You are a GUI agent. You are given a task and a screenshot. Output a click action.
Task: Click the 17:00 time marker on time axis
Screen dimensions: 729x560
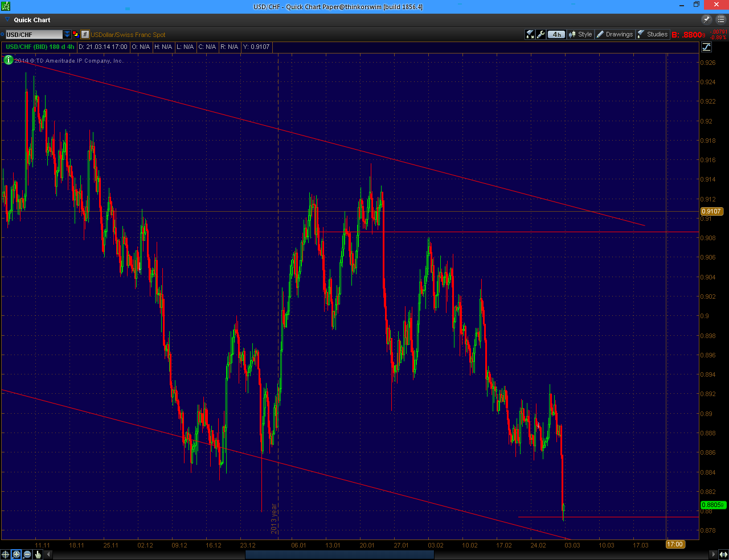pyautogui.click(x=675, y=544)
